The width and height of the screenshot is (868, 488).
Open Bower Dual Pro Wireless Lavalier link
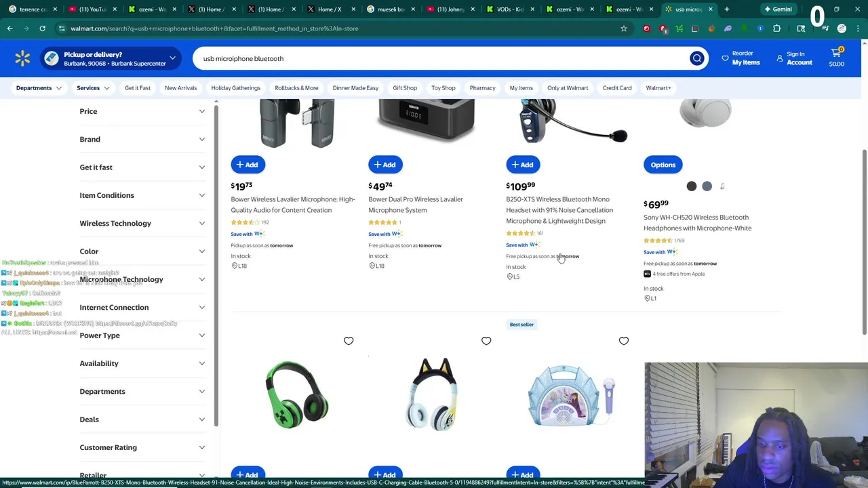tap(416, 205)
